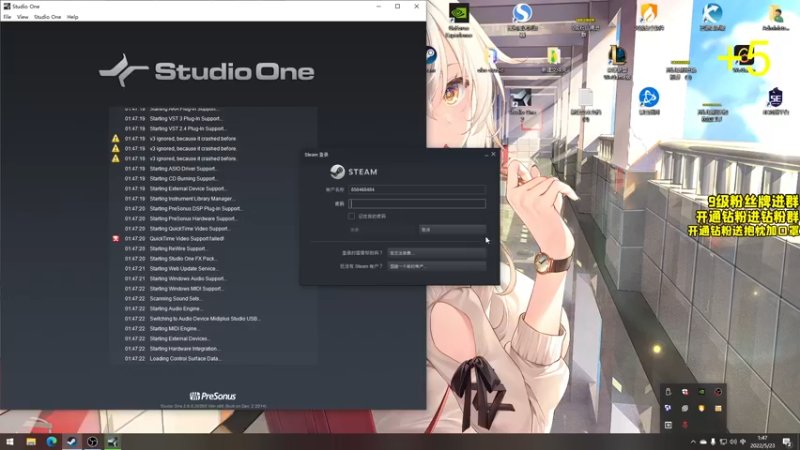
Task: Click the microphone icon in system tray
Action: click(x=713, y=442)
